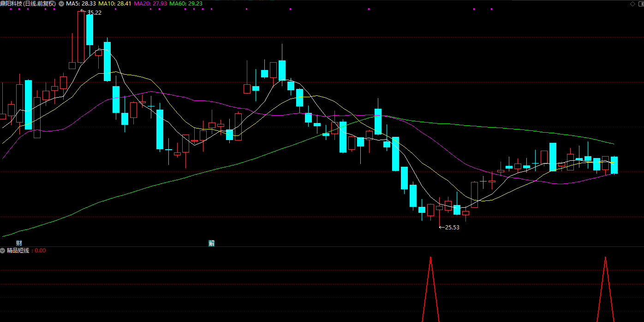
Task: Click the last cyan candle on the right
Action: [x=614, y=165]
